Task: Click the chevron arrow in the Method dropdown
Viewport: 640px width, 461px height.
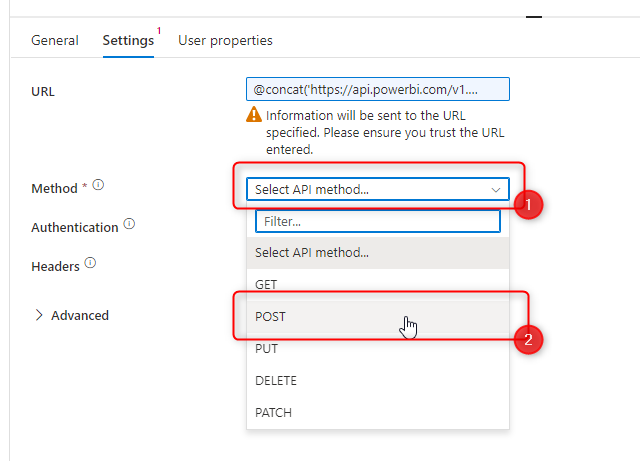Action: [x=496, y=189]
